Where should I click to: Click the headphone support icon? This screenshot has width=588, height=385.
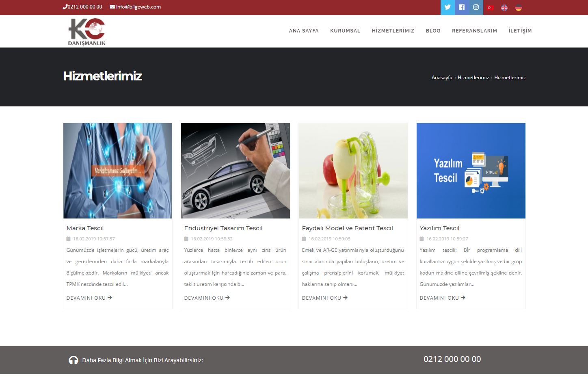pos(73,360)
